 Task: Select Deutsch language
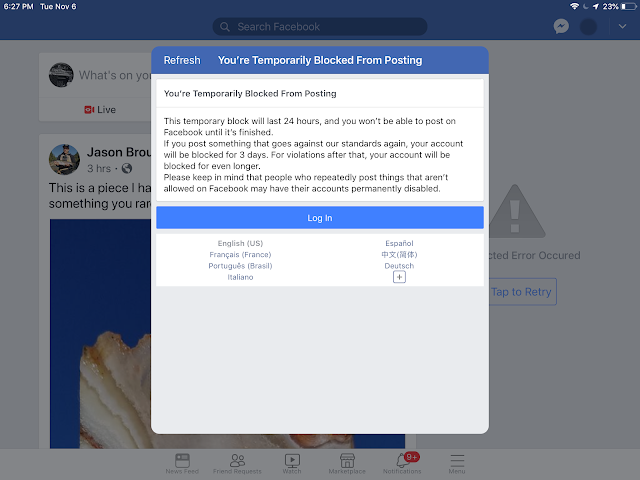coord(399,266)
